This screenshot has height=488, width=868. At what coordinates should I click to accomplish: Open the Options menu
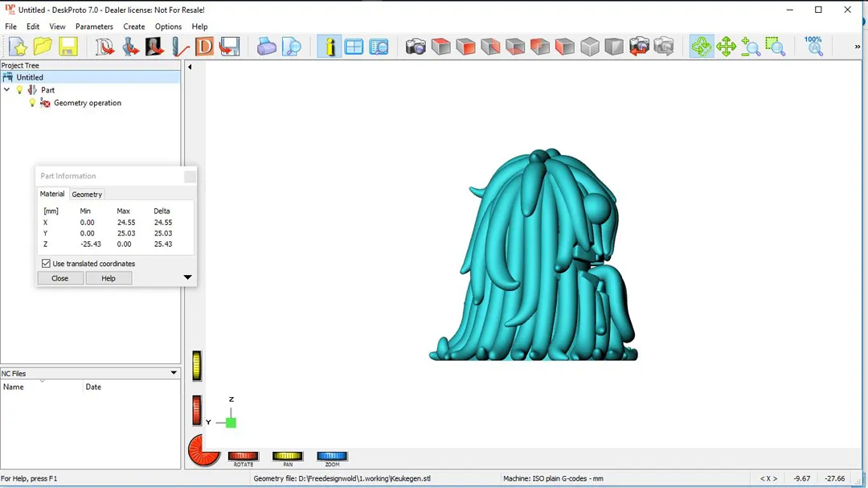[x=168, y=27]
